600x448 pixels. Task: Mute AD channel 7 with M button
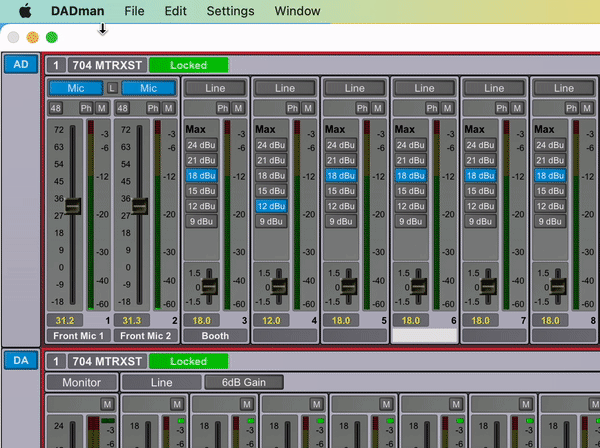(x=517, y=108)
